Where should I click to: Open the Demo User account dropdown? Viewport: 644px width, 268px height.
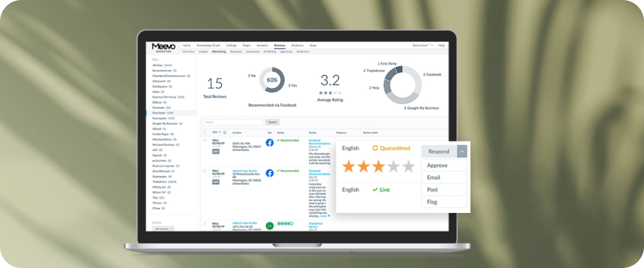click(x=423, y=45)
